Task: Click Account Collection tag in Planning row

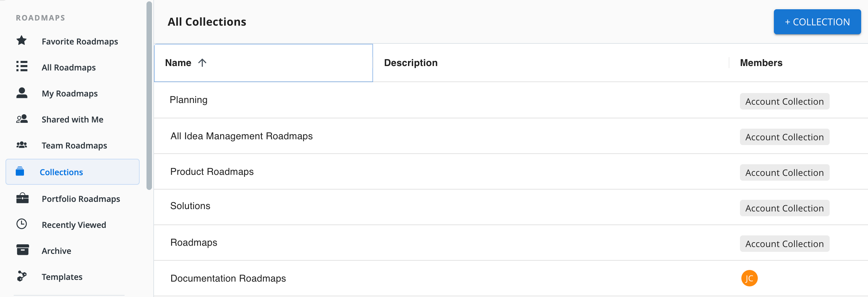Action: (784, 102)
